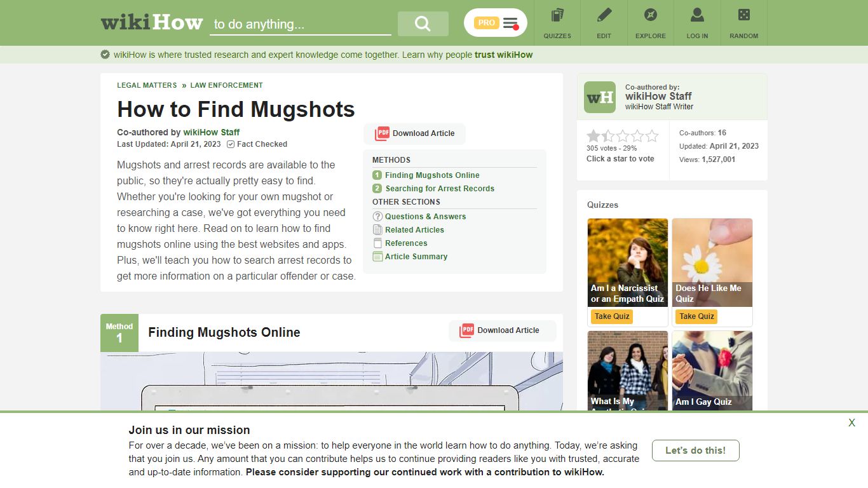868x488 pixels.
Task: Open wikiHow Staff in co-authored sidebar
Action: [658, 97]
